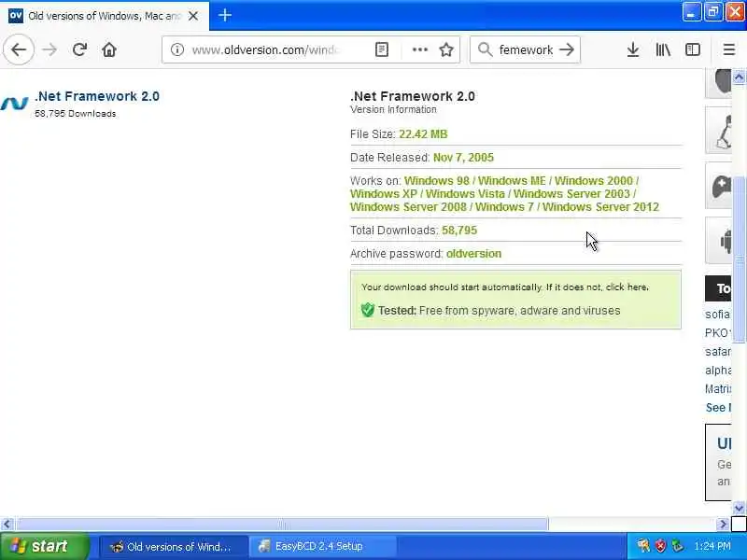Open the Windows 98 compatibility link

coord(436,181)
